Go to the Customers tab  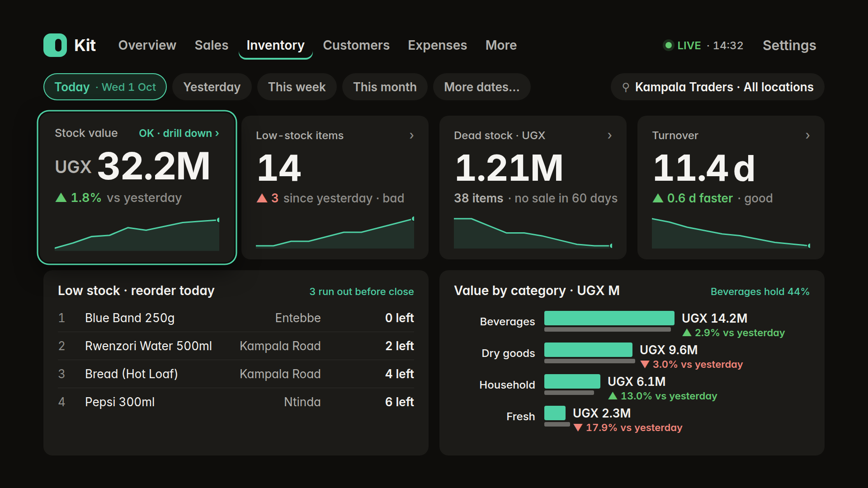pyautogui.click(x=356, y=45)
